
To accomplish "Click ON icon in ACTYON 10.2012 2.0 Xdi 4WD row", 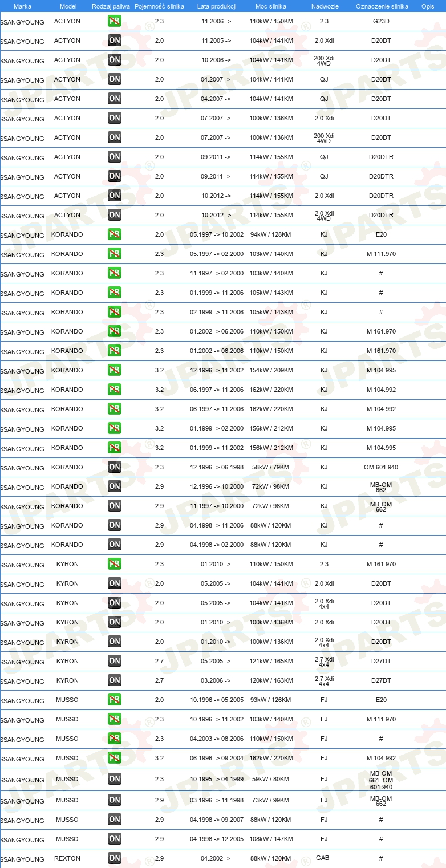I will [x=115, y=215].
